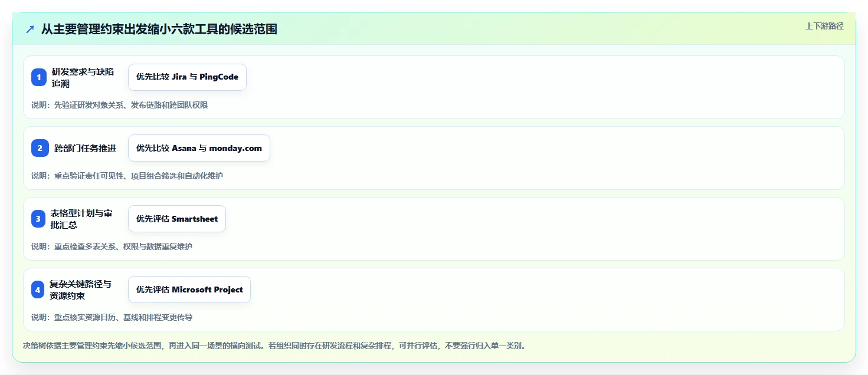
Task: Choose the 优先评估 Microsoft Project button
Action: point(189,290)
